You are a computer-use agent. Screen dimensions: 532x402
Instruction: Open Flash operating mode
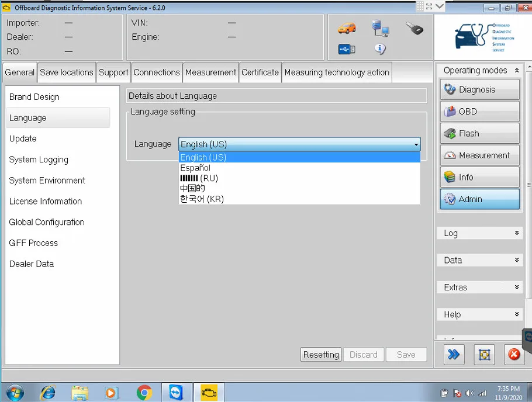click(480, 133)
